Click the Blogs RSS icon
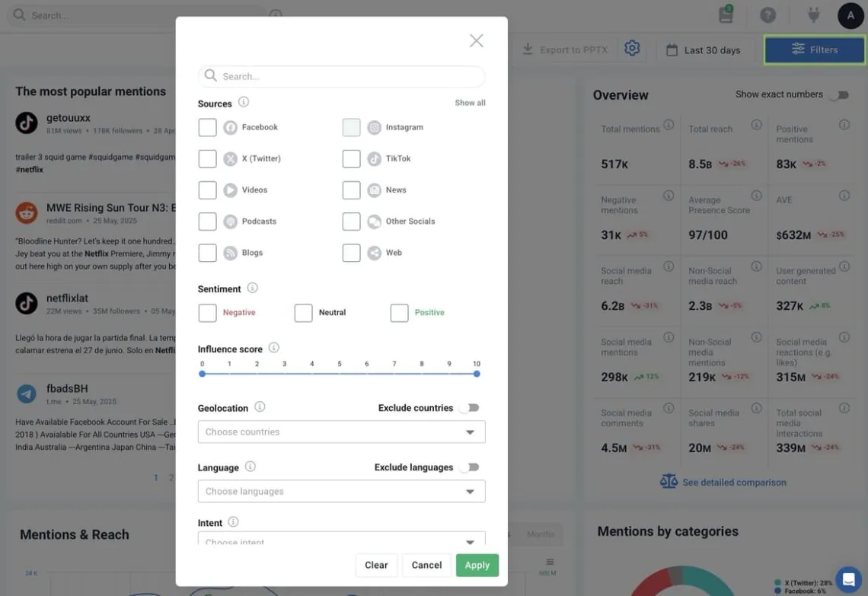 (x=230, y=253)
